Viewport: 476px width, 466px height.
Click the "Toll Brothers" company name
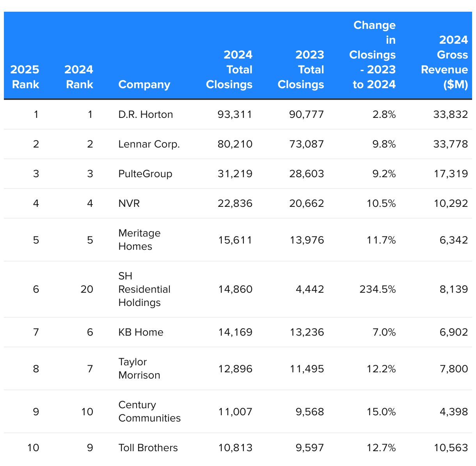click(x=148, y=448)
